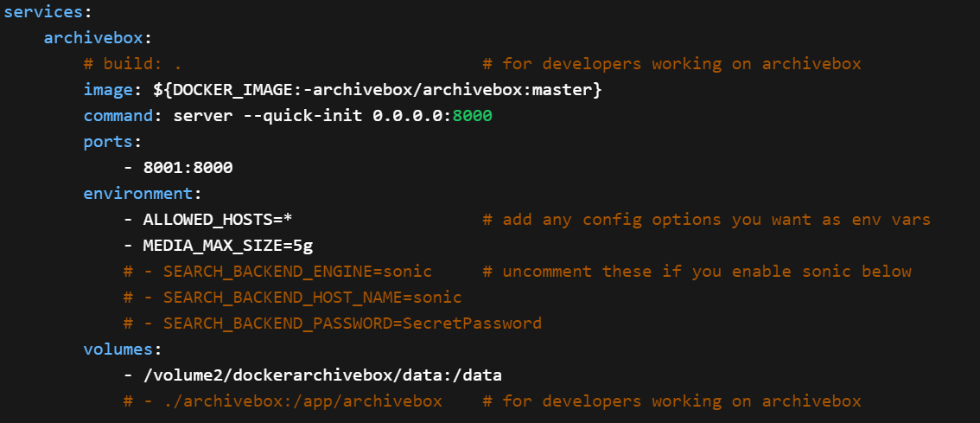Viewport: 980px width, 423px height.
Task: Click the 'services:' key on the first line
Action: (x=43, y=12)
